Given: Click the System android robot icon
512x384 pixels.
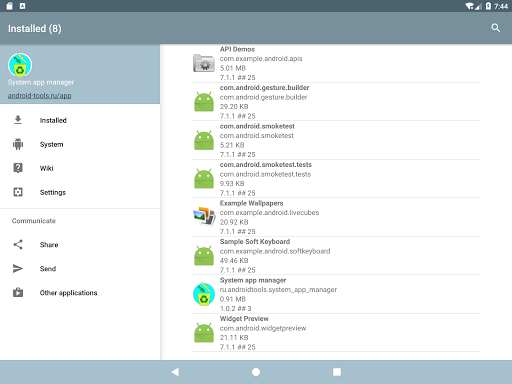Looking at the screenshot, I should [18, 144].
